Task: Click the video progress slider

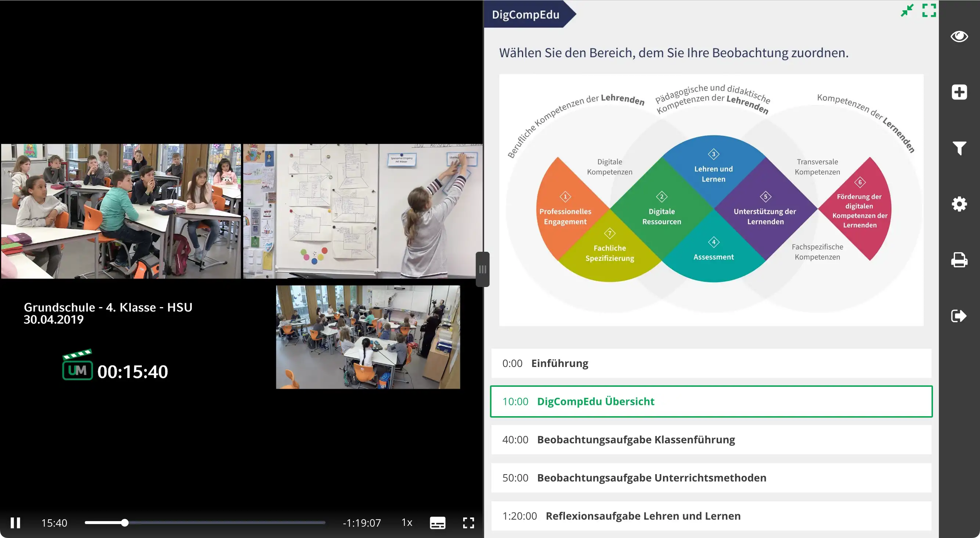Action: tap(205, 523)
